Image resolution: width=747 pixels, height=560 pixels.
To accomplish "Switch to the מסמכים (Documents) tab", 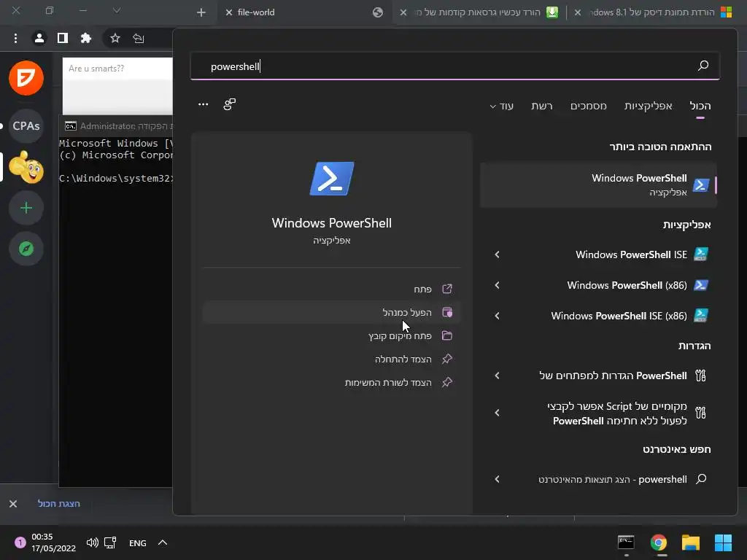I will (x=589, y=106).
